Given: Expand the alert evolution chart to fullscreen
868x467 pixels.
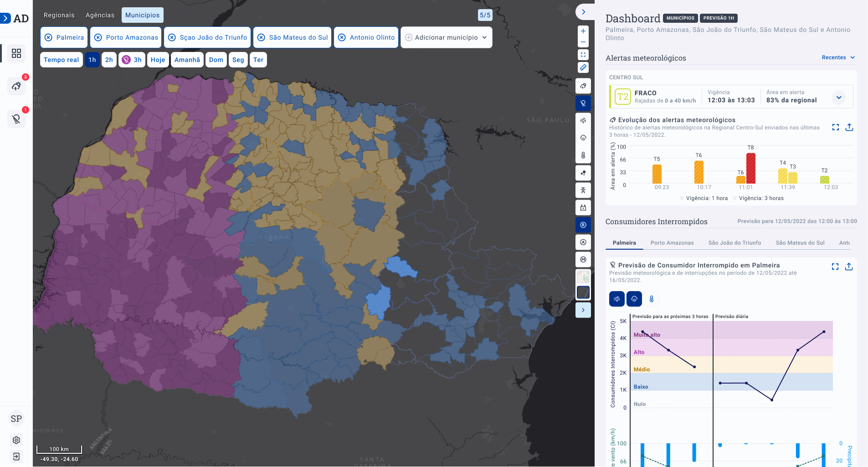Looking at the screenshot, I should tap(835, 127).
